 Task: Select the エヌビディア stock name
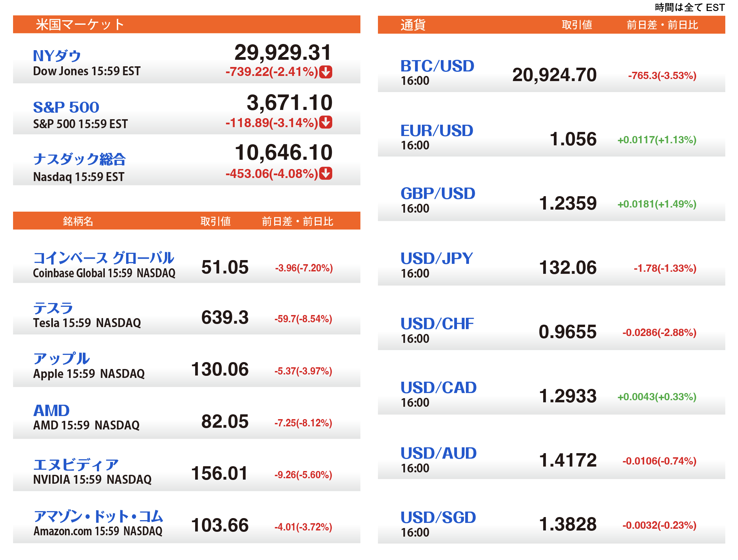point(76,464)
